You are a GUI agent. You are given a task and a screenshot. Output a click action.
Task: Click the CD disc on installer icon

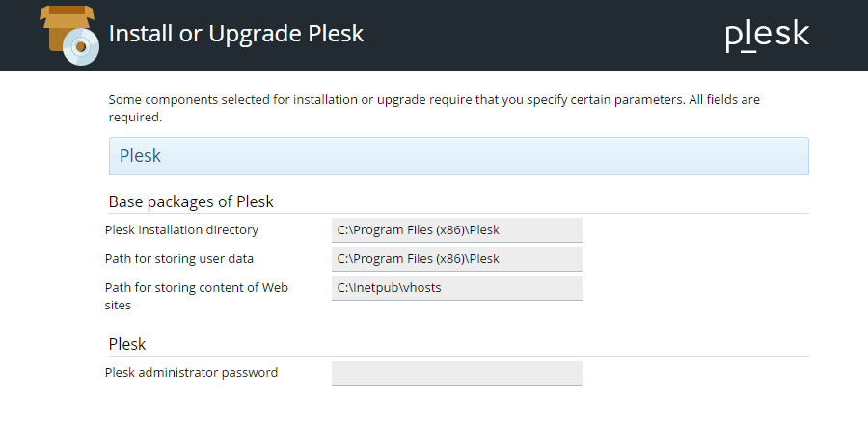click(81, 48)
